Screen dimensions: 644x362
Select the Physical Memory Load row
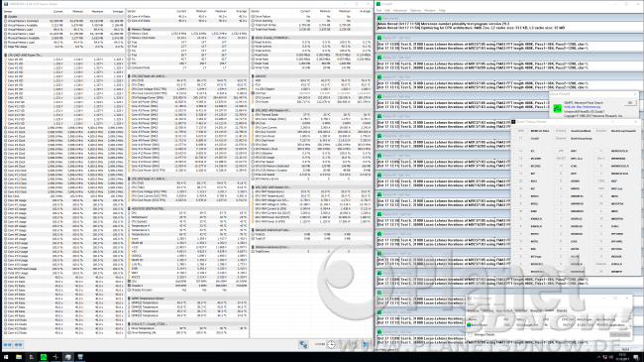tap(63, 42)
